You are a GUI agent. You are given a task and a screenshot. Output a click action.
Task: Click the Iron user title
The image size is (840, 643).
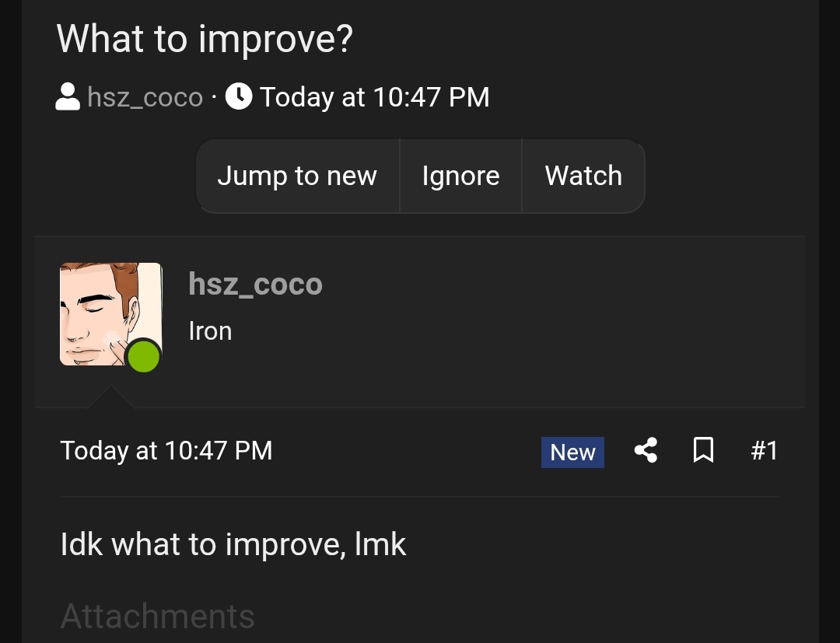coord(210,331)
